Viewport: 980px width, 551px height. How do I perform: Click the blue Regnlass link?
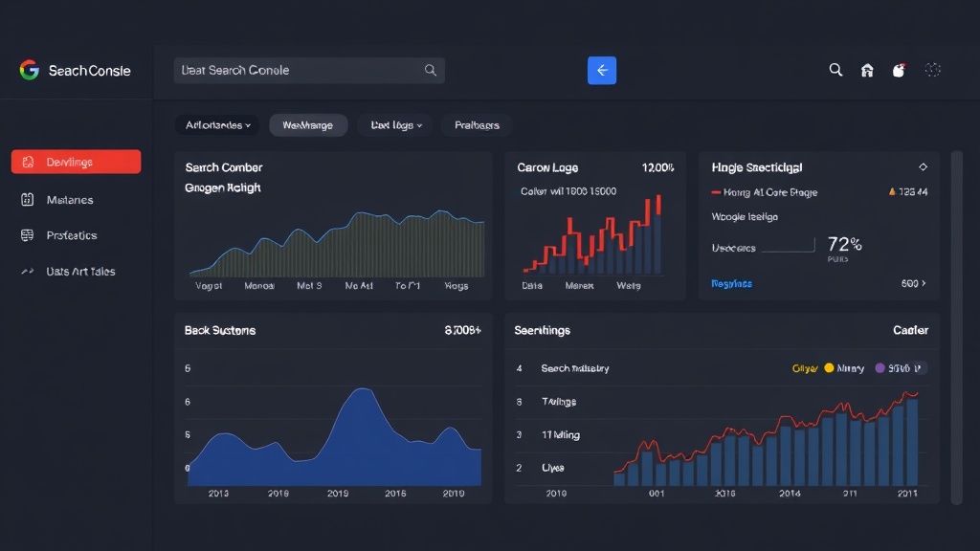pos(731,283)
